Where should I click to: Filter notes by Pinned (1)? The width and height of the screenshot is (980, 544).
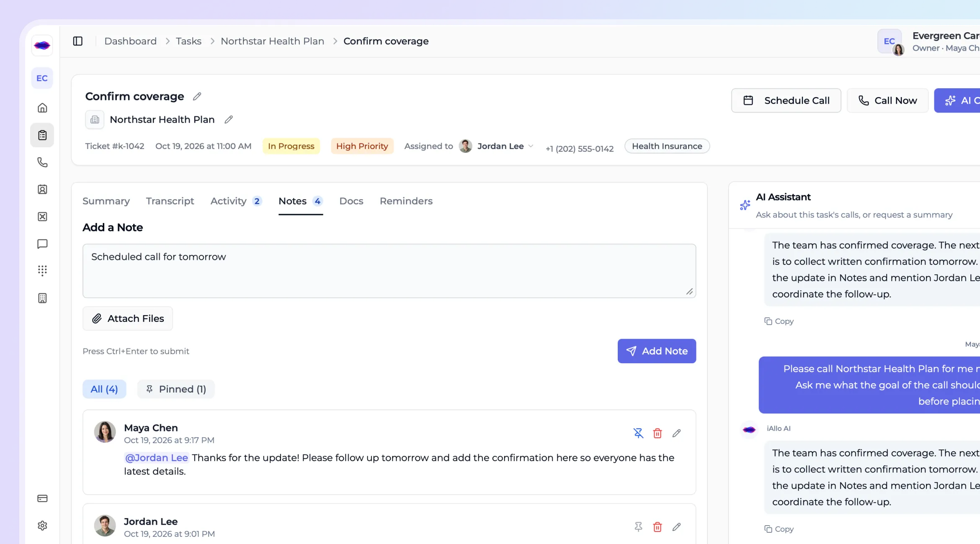[176, 389]
